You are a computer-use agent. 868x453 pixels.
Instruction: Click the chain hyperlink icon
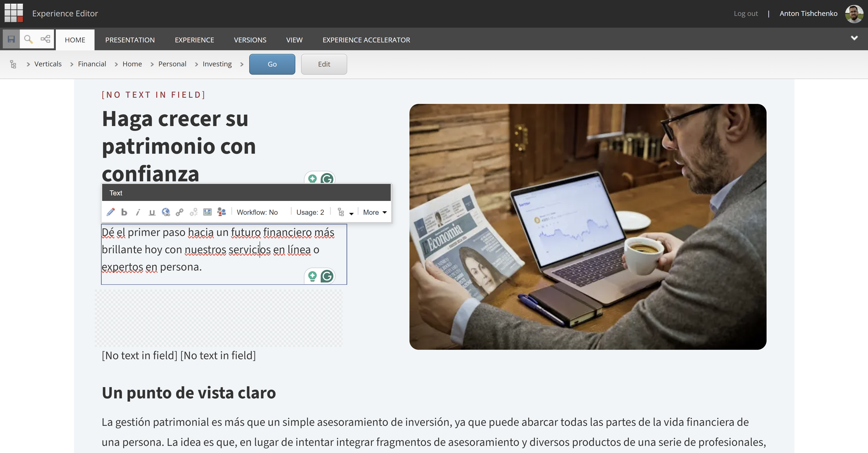pos(180,212)
